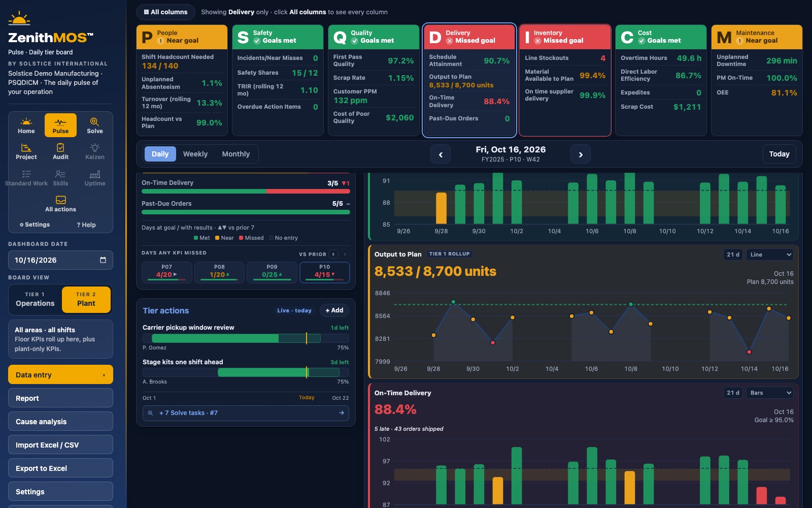Go to the next day arrow
The image size is (812, 508).
581,154
